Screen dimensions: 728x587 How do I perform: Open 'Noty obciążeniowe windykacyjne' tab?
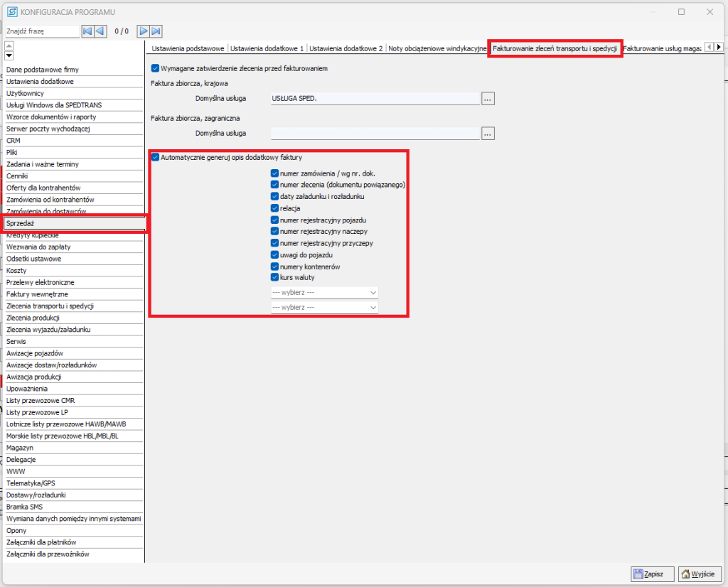tap(437, 48)
